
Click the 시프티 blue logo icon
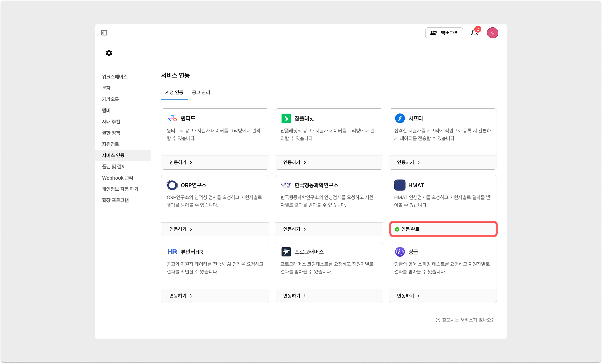400,119
